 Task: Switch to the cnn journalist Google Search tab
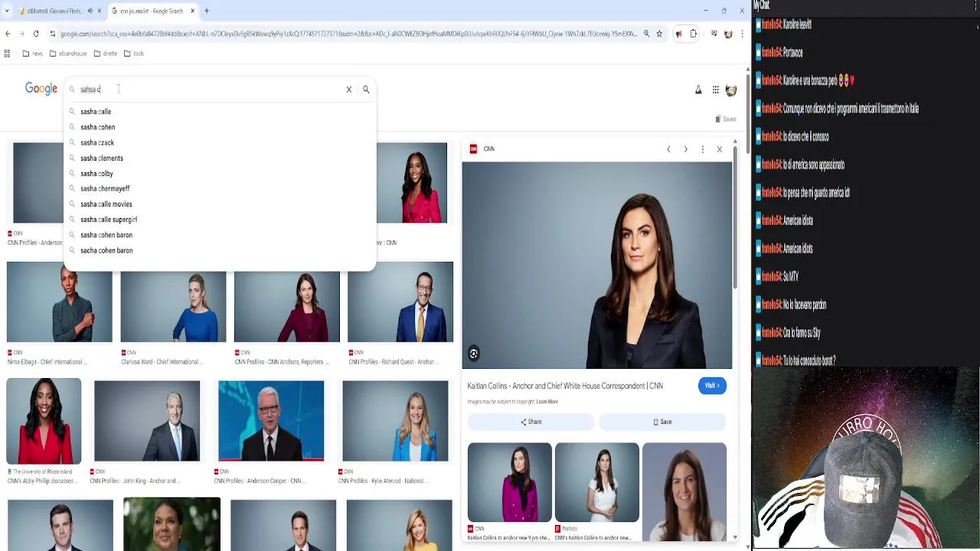[x=152, y=11]
